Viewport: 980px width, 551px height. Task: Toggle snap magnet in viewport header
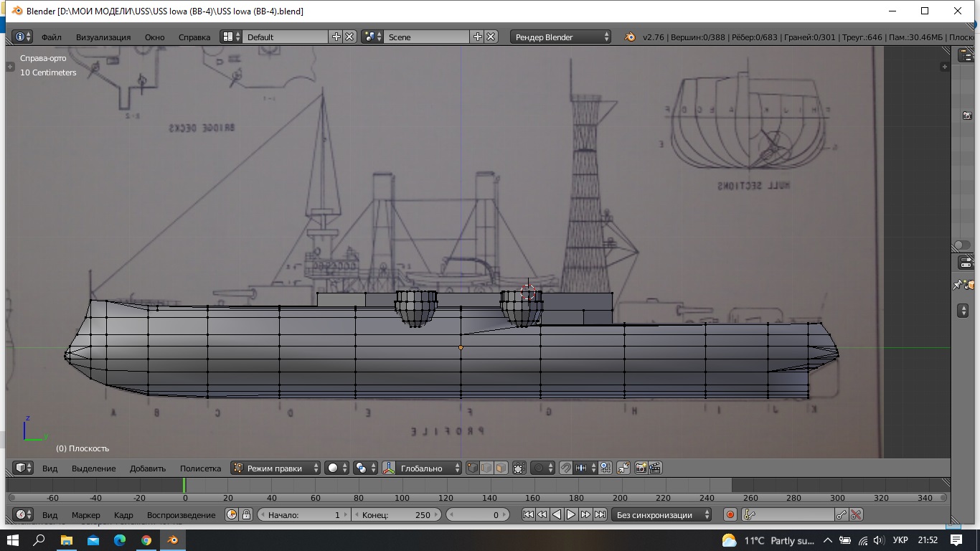[x=565, y=468]
